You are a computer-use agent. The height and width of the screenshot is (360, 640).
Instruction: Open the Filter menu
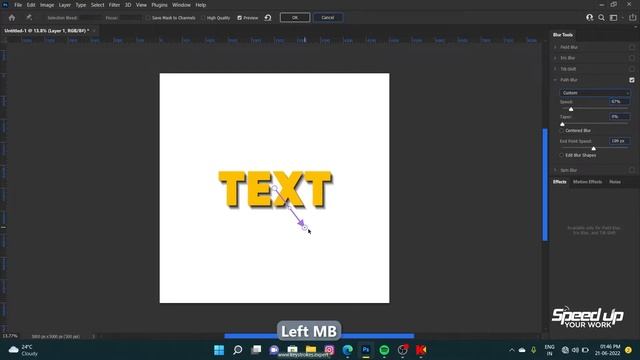(114, 5)
